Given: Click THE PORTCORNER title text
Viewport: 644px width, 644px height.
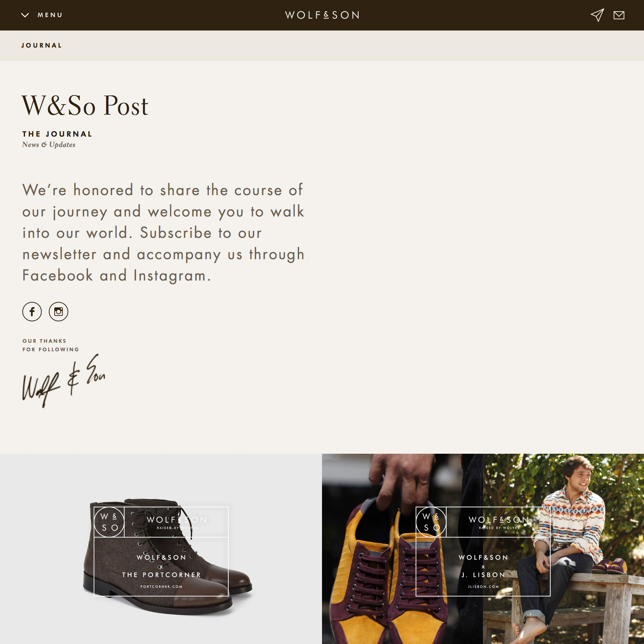Looking at the screenshot, I should point(162,575).
